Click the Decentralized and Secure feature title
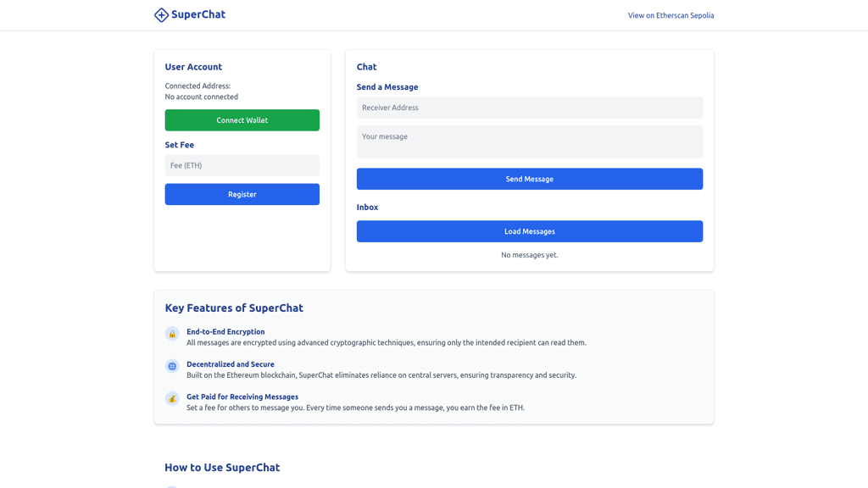Screen dimensions: 868x488 [x=231, y=364]
